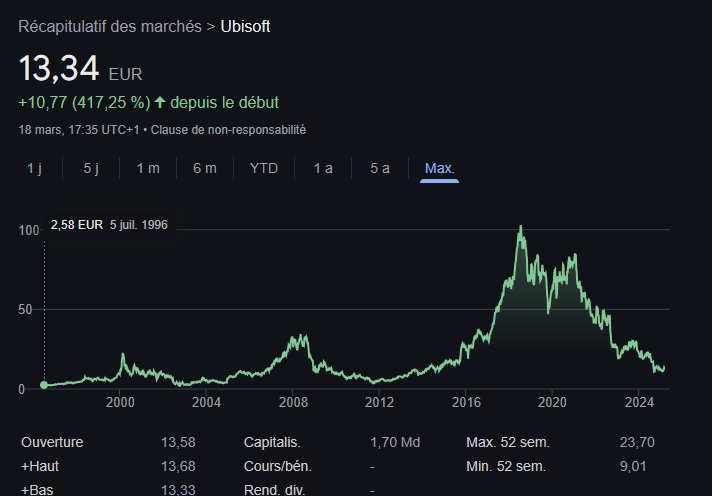This screenshot has height=496, width=712.
Task: Click the 50 y-axis label
Action: (25, 310)
